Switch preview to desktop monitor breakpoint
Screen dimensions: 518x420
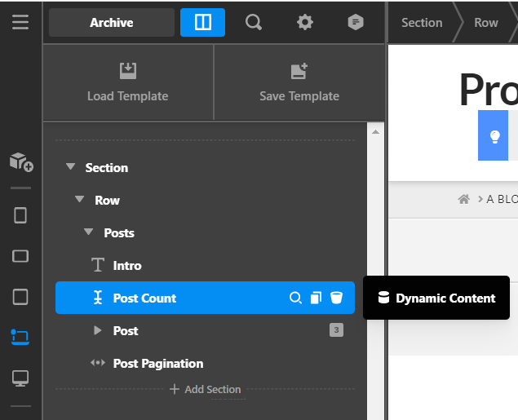[x=21, y=378]
